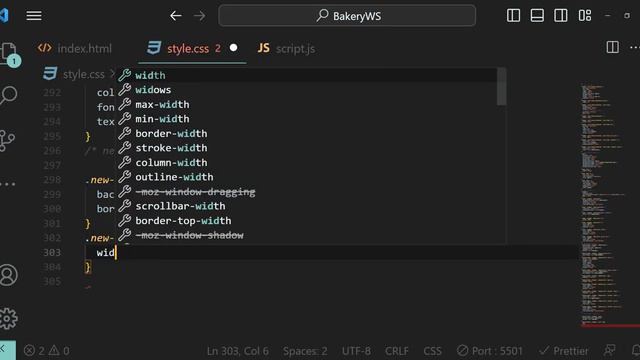Click line number 298
Screen dimensions: 640x360
point(52,180)
